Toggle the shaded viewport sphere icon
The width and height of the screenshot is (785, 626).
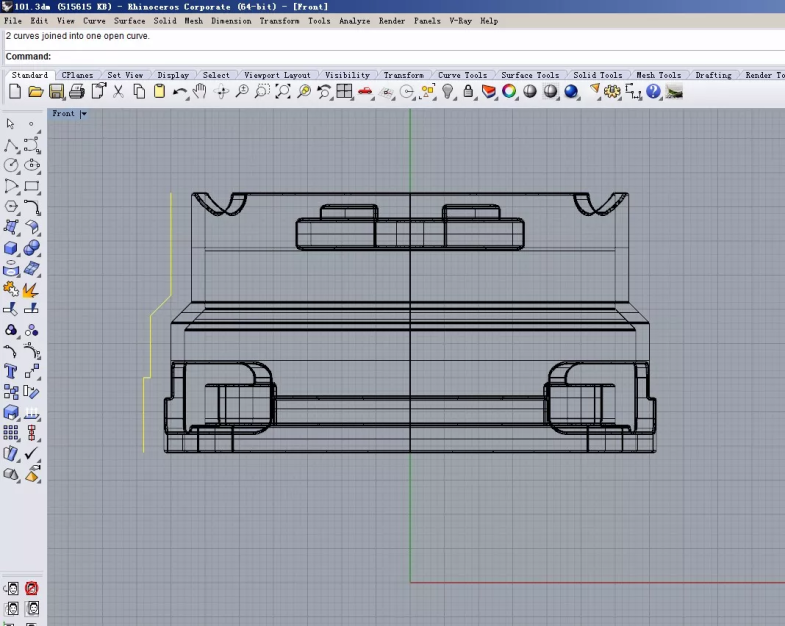[x=530, y=92]
